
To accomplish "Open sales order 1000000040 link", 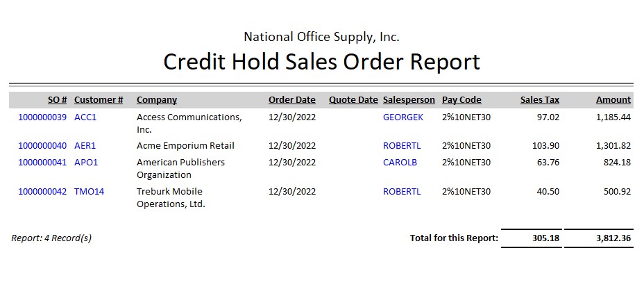I will point(42,146).
